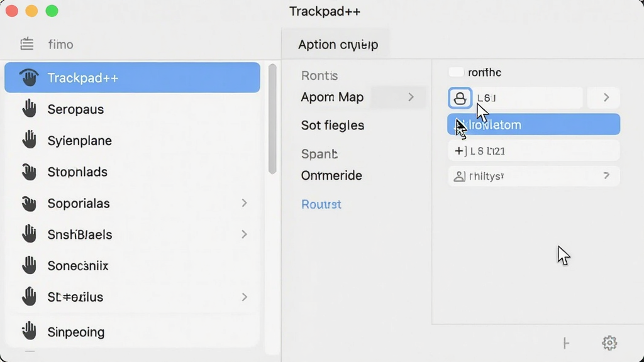Screen dimensions: 644x362
Task: Select Sonecaniix in the sidebar
Action: (x=132, y=266)
